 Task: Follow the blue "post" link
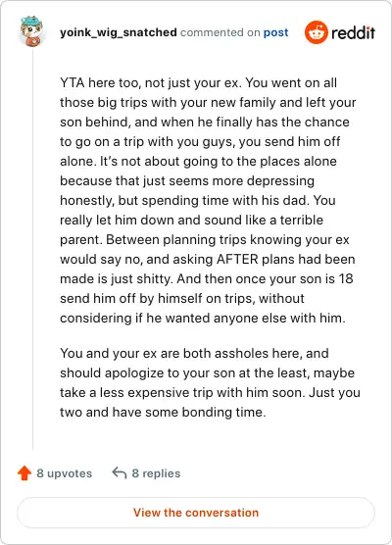click(x=275, y=32)
